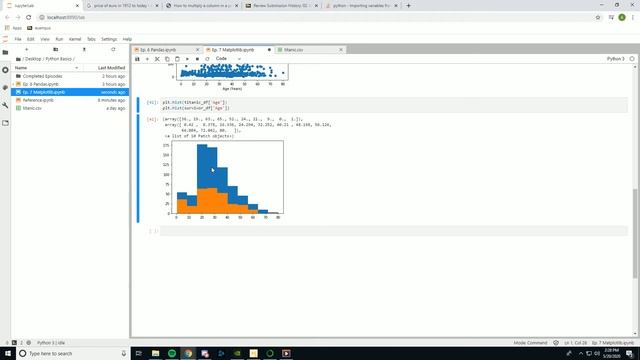The height and width of the screenshot is (360, 640).
Task: Click the empty code cell input
Action: coord(393,231)
